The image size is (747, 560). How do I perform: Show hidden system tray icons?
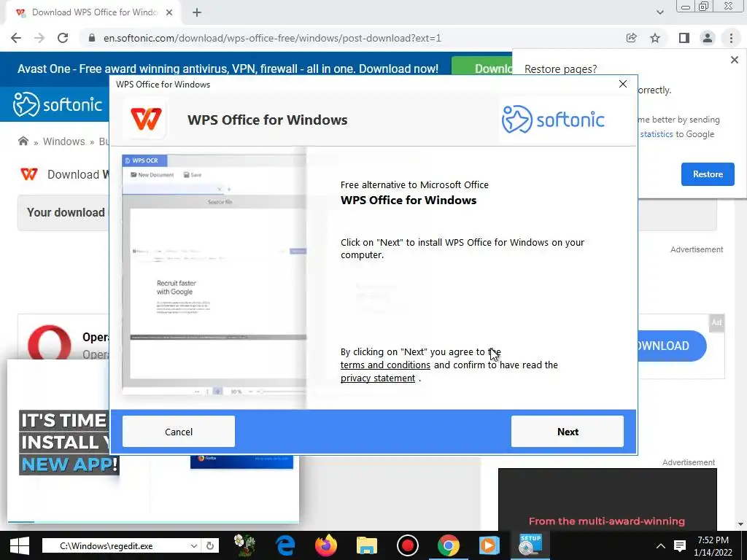pos(661,546)
